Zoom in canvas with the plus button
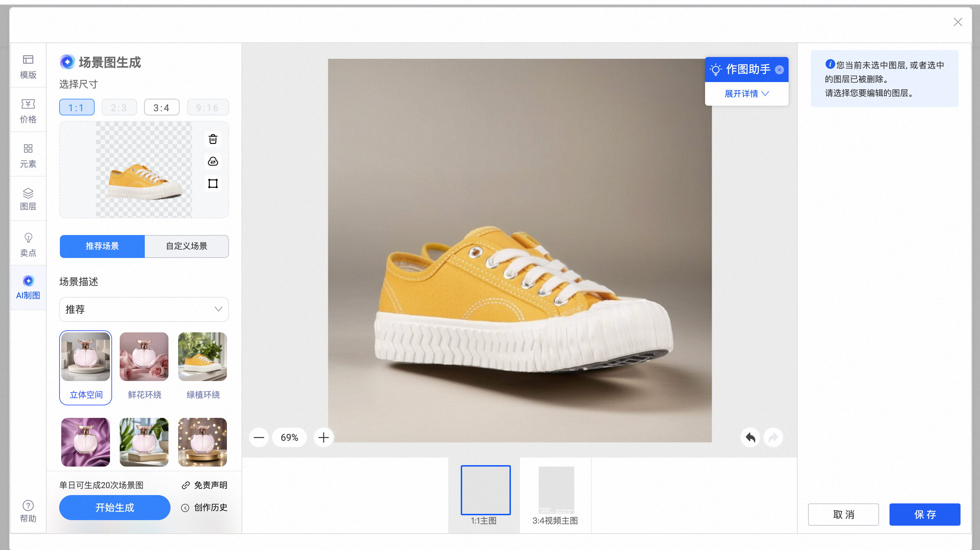 tap(323, 437)
